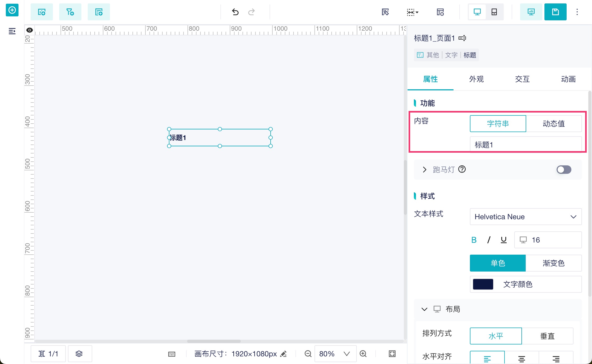Edit canvas size pencil icon
This screenshot has height=364, width=592.
pos(284,354)
